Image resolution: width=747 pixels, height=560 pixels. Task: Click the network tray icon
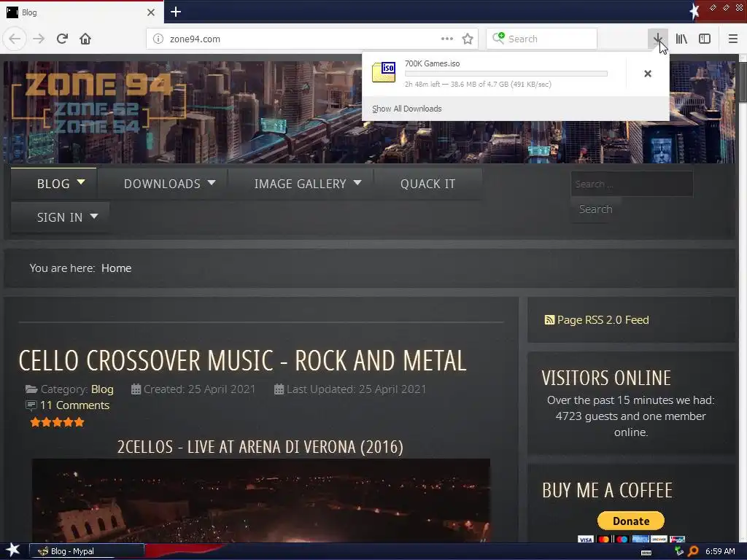[x=679, y=551]
